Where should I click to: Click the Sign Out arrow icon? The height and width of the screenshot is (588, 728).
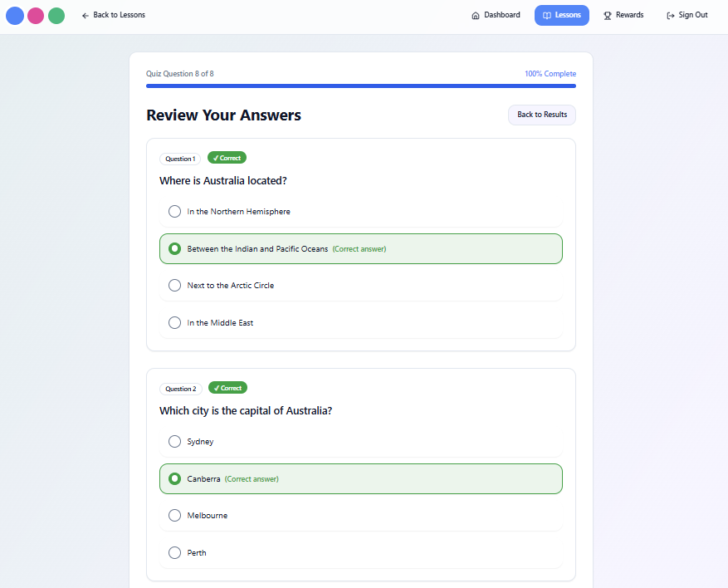[x=671, y=16]
